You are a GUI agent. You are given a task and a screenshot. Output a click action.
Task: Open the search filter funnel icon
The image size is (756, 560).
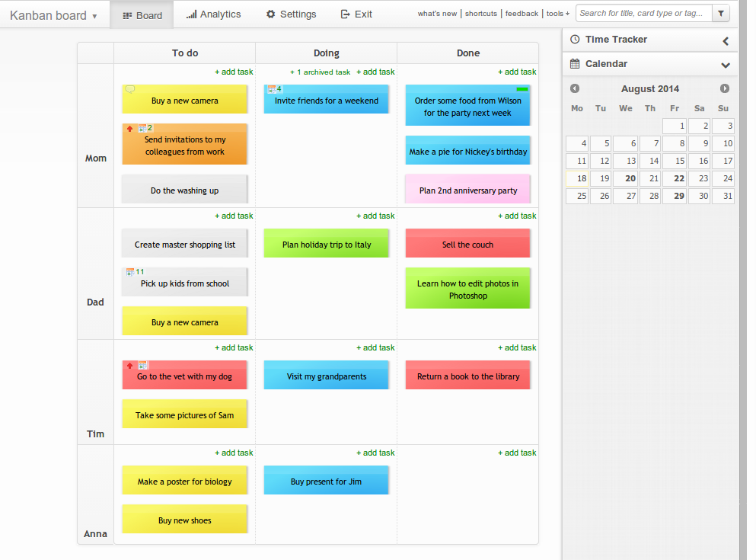[720, 14]
